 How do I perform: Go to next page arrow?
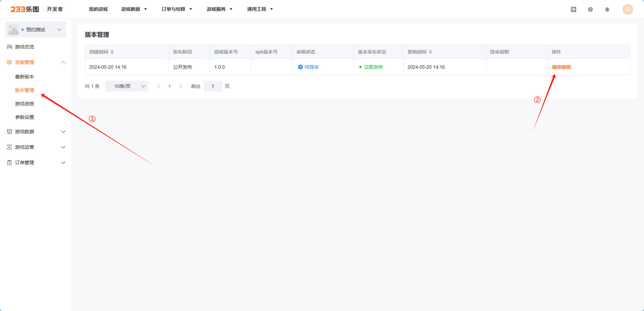point(181,86)
